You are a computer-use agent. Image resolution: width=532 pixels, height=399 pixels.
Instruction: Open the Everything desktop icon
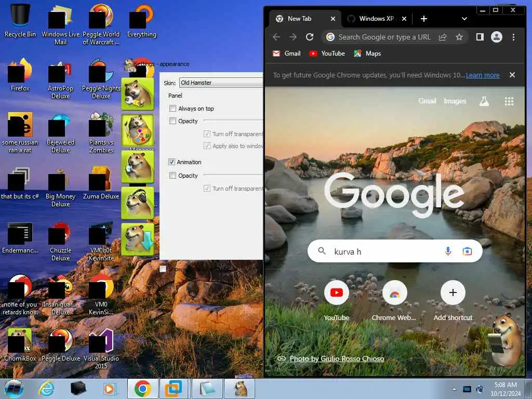tap(142, 20)
